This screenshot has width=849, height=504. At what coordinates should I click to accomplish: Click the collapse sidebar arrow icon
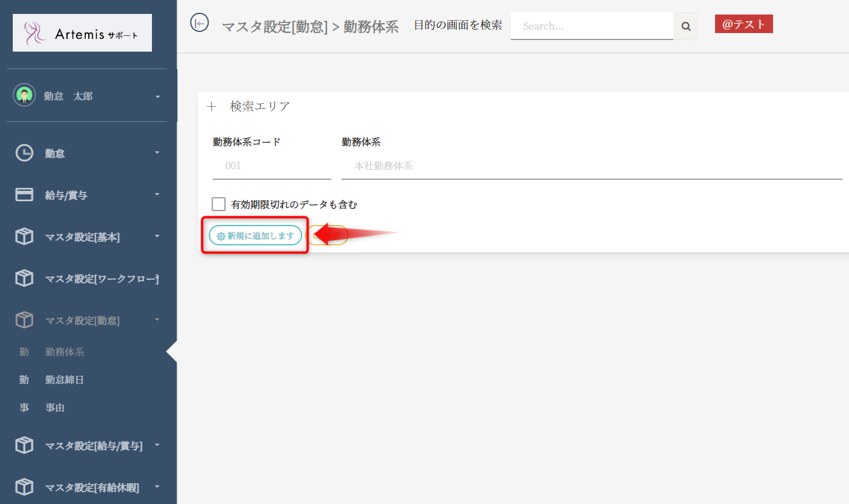click(x=199, y=23)
